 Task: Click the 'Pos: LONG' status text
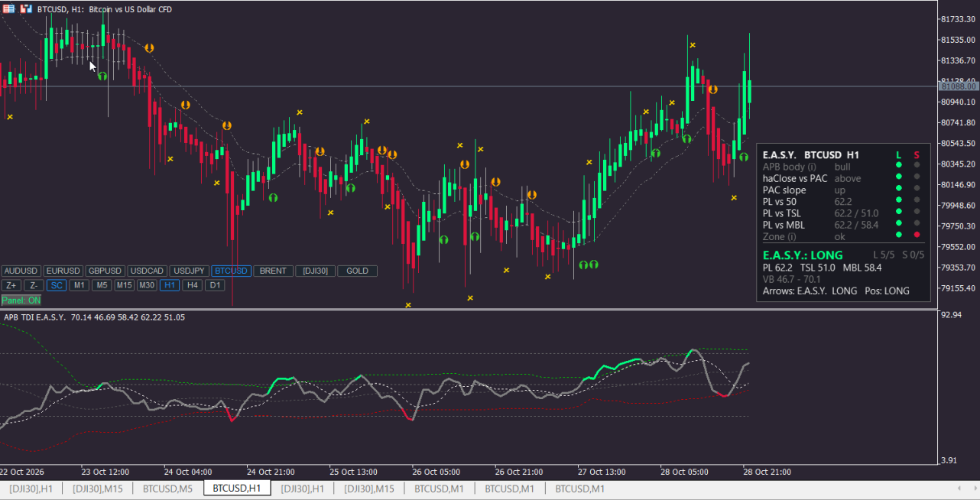coord(887,291)
